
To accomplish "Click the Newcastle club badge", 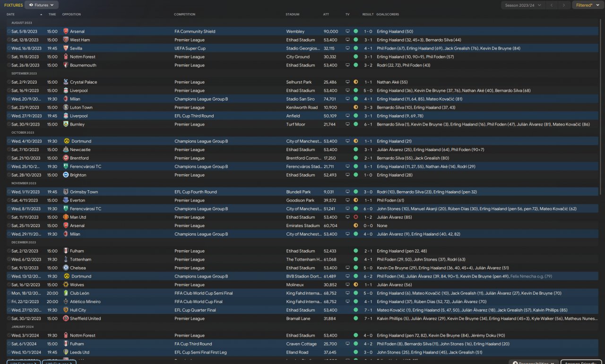I will [66, 150].
